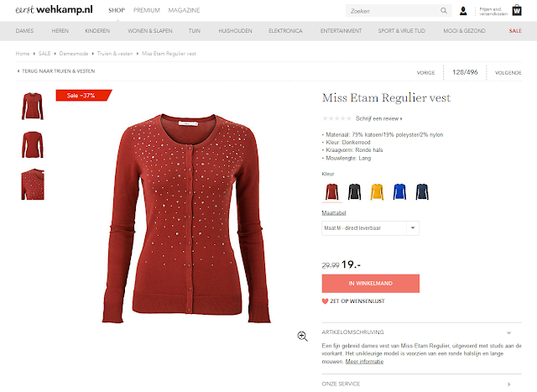This screenshot has width=537, height=392.
Task: Click back arrow to Truien & Vesten
Action: [18, 71]
